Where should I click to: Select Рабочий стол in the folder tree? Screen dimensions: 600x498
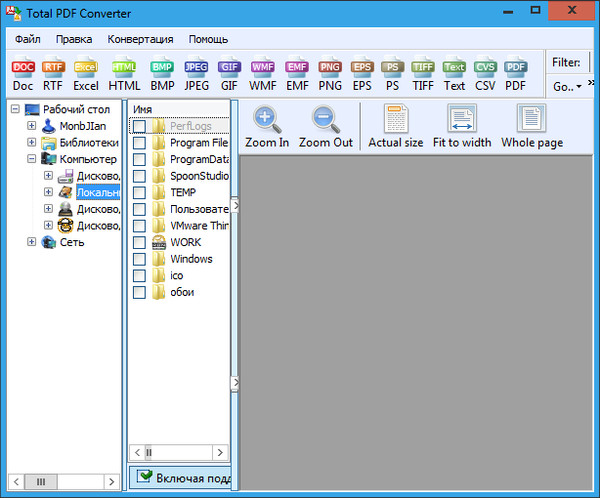click(75, 109)
